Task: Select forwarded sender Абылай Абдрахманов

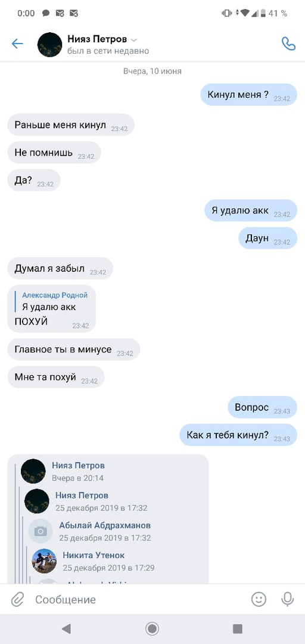Action: (x=105, y=525)
